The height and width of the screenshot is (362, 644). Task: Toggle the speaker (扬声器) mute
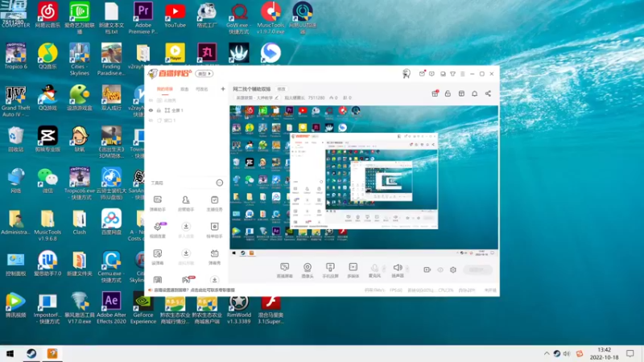coord(398,270)
